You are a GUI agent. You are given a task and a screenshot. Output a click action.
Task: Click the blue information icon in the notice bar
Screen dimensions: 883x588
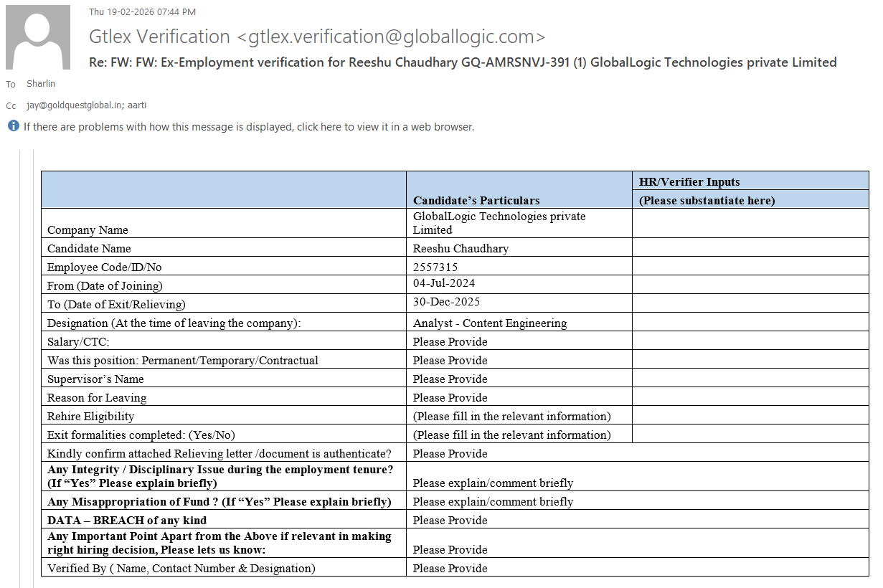click(14, 126)
